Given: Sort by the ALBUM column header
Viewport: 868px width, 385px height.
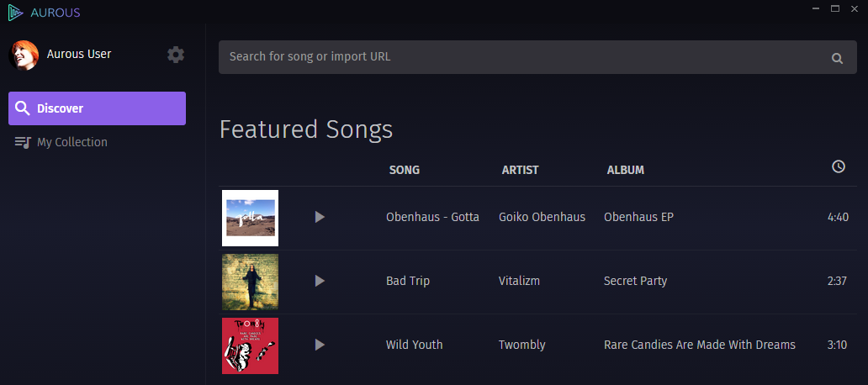Looking at the screenshot, I should pyautogui.click(x=625, y=170).
